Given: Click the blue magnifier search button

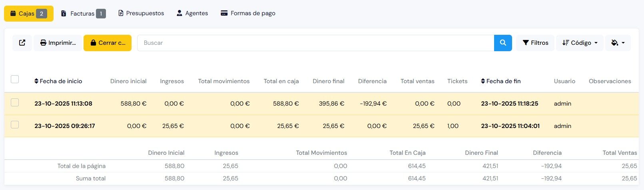Looking at the screenshot, I should pos(503,43).
